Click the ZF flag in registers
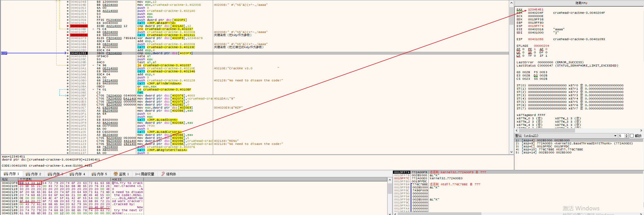The image size is (644, 215). (x=518, y=49)
